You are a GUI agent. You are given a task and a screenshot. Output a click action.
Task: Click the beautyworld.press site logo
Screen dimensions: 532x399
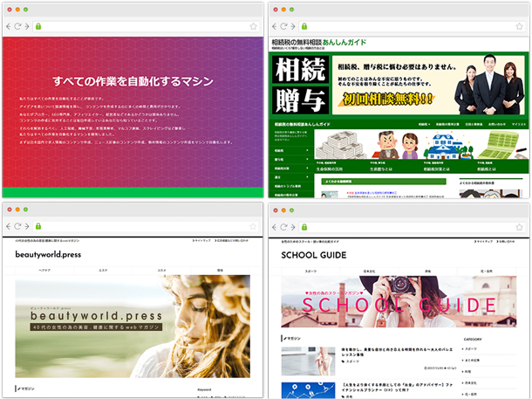point(48,254)
